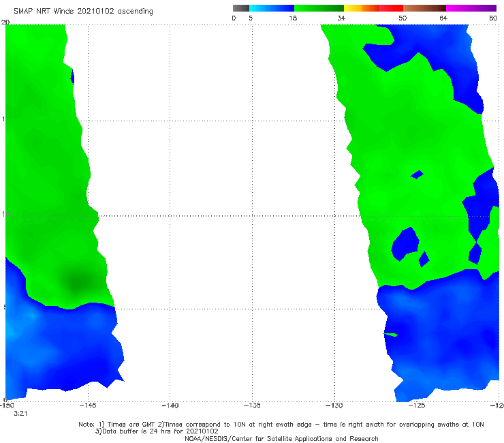Image resolution: width=504 pixels, height=443 pixels.
Task: Click the cyan-blue segment of the color scale
Action: click(272, 8)
